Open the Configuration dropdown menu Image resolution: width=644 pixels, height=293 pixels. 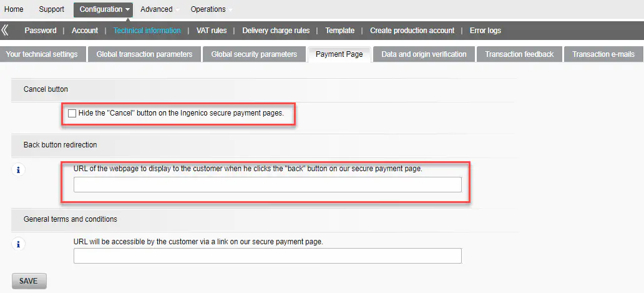pyautogui.click(x=104, y=9)
